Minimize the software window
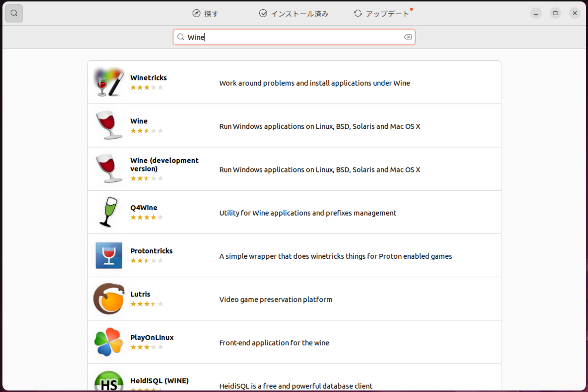 coord(536,13)
